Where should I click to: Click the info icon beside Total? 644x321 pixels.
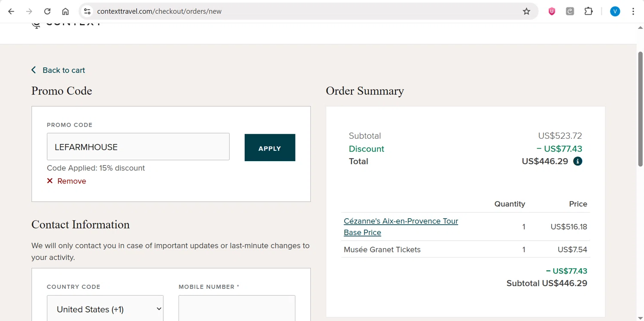click(x=578, y=161)
